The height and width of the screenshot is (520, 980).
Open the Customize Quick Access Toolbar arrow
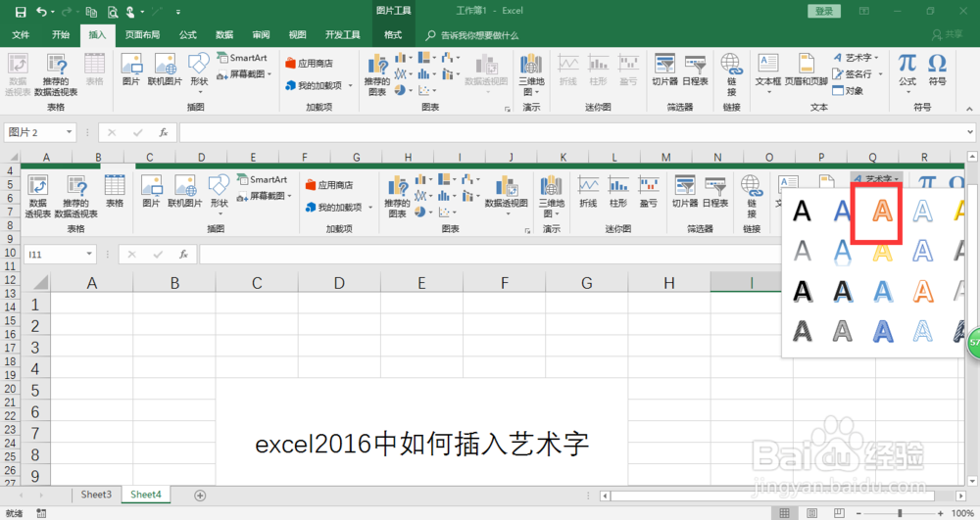click(x=178, y=11)
